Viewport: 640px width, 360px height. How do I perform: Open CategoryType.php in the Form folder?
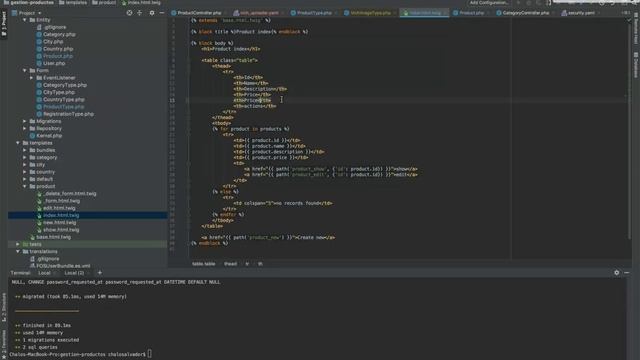click(x=65, y=85)
